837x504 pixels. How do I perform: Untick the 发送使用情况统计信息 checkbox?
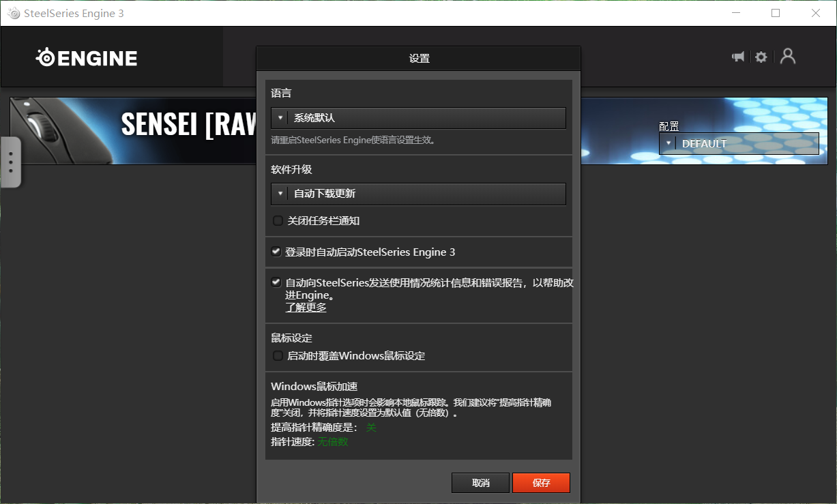point(276,282)
